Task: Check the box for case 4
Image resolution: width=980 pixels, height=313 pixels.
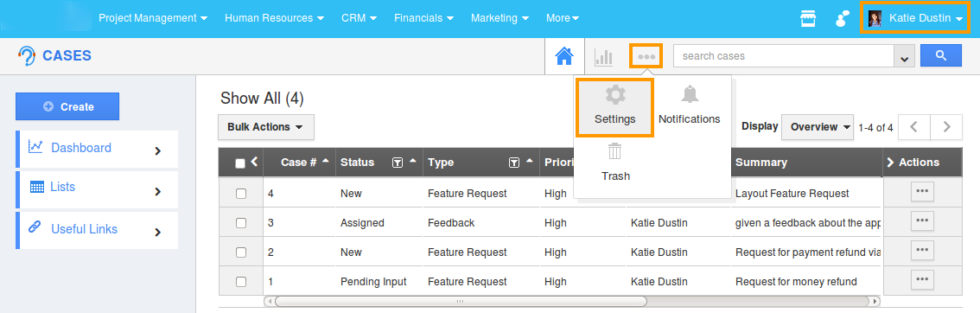Action: 240,194
